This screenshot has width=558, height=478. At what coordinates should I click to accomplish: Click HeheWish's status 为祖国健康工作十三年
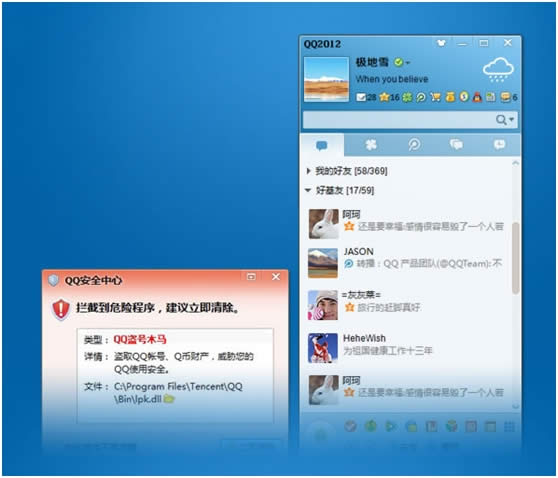coord(388,351)
